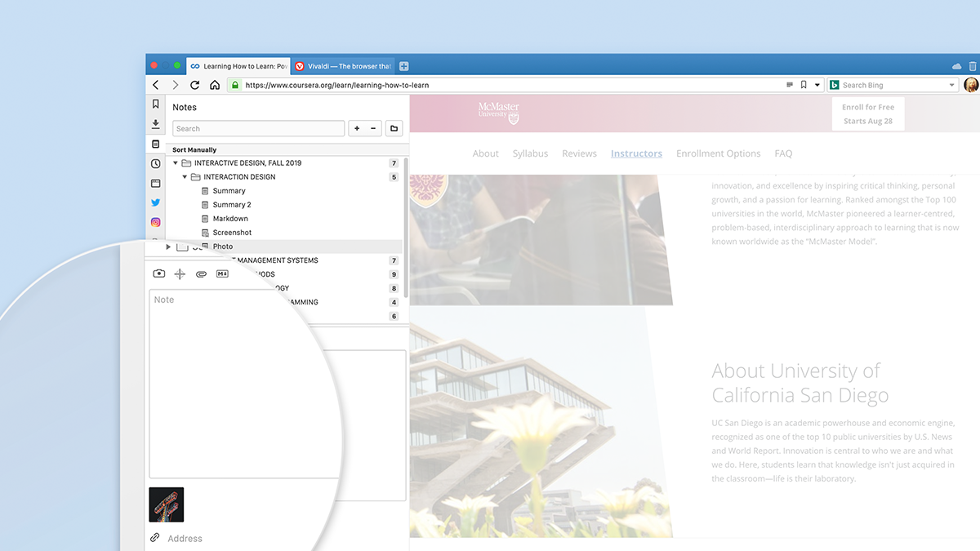This screenshot has height=551, width=980.
Task: Click the McMaster University logo
Action: point(499,113)
